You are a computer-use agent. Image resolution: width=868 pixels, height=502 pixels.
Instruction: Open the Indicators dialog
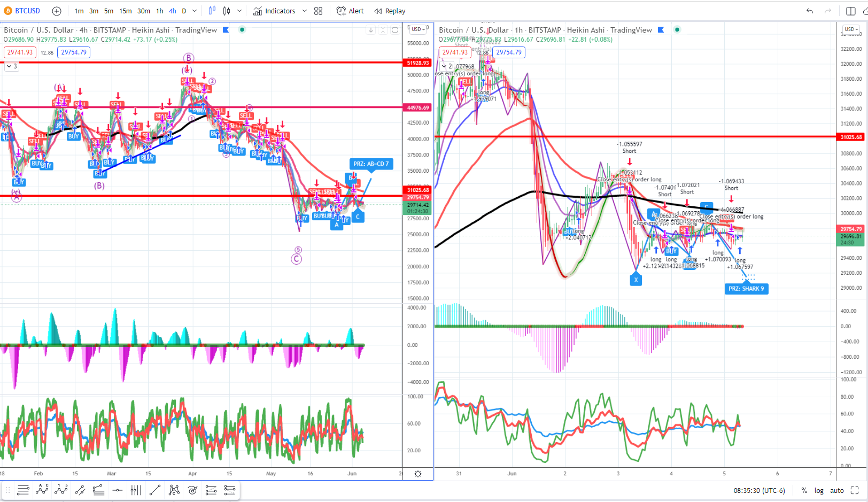tap(274, 11)
